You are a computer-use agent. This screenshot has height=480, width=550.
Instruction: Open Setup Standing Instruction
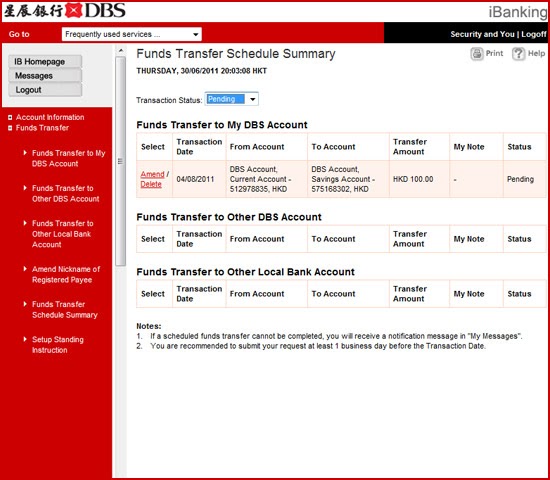[58, 345]
